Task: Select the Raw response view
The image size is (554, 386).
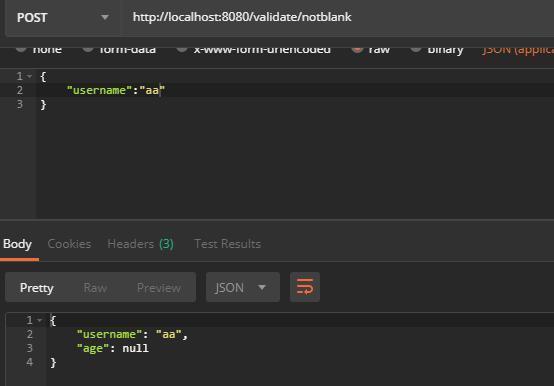Action: (x=95, y=288)
